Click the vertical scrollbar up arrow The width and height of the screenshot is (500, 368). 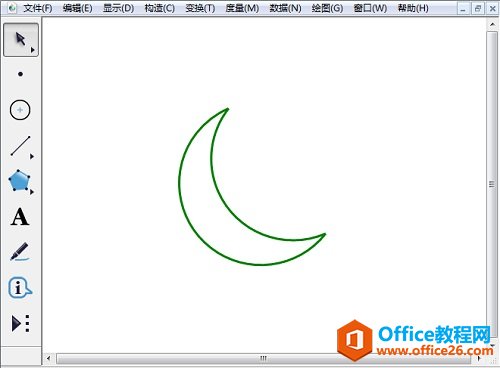[492, 24]
